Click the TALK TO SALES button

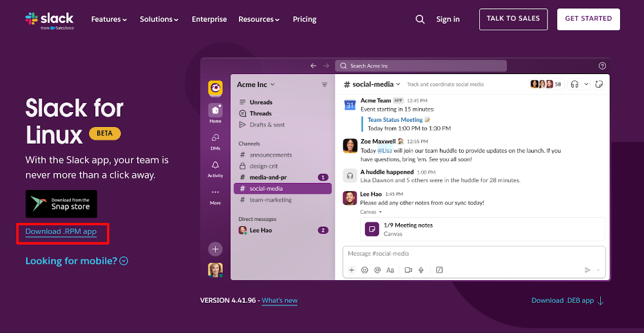pyautogui.click(x=513, y=19)
